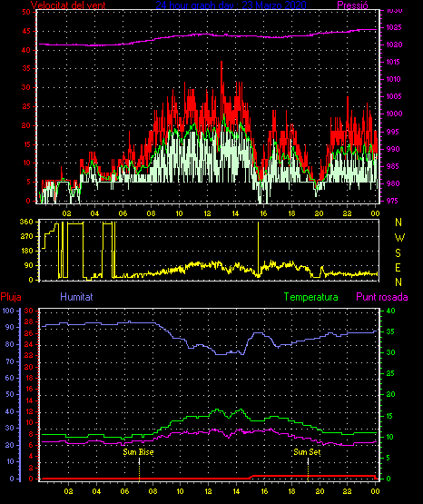Click the tallest wind gust peak near 13h
This screenshot has width=423, height=504.
(221, 63)
